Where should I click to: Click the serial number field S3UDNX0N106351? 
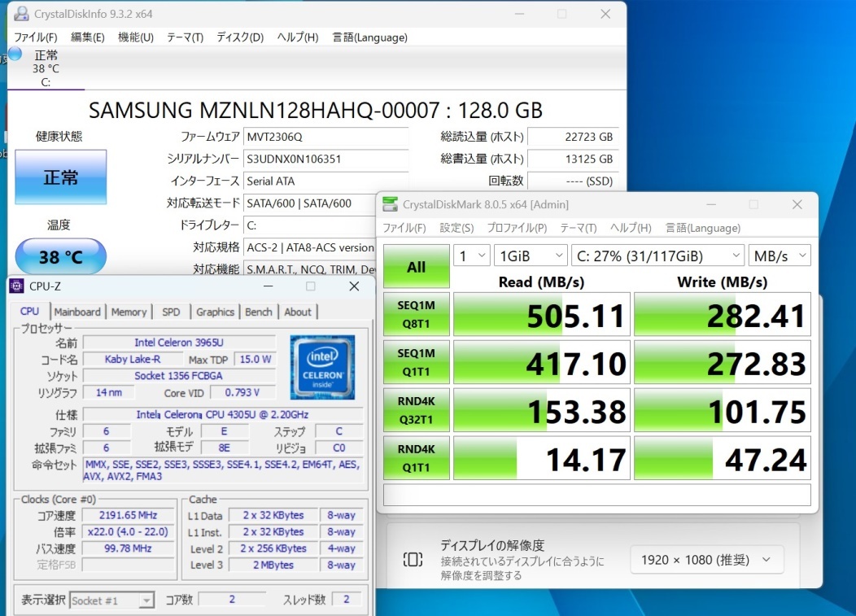click(325, 159)
